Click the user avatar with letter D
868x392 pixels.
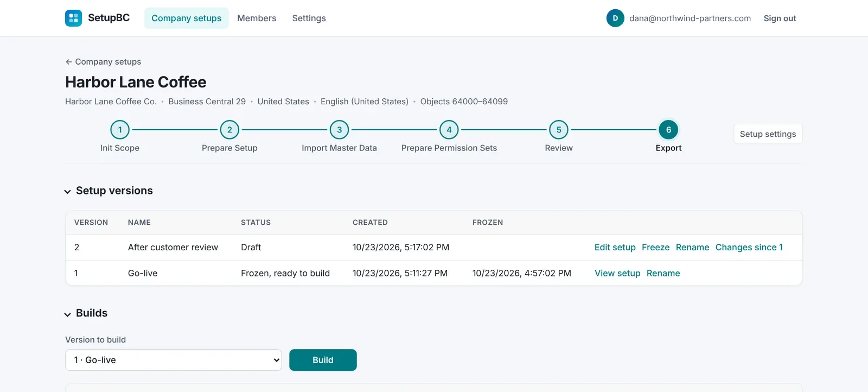(615, 18)
